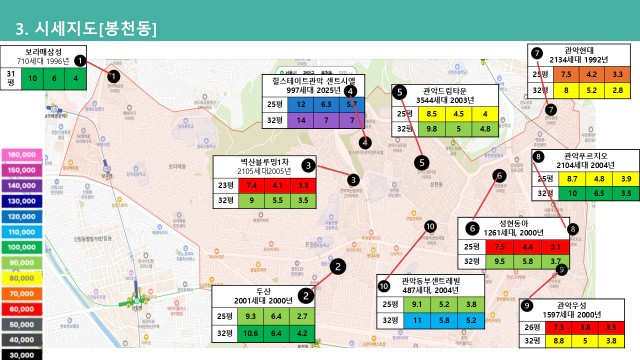Click number 6 badge in 성현동아 header
The height and width of the screenshot is (360, 640).
click(472, 228)
